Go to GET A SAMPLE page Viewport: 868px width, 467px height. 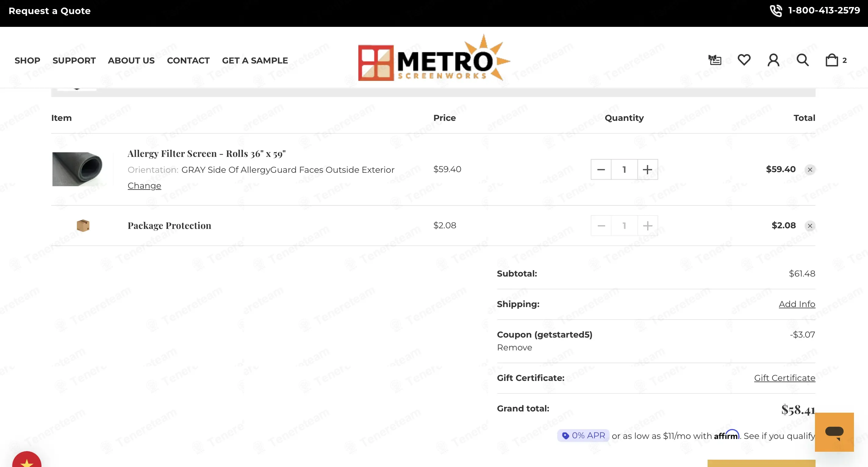pos(255,61)
